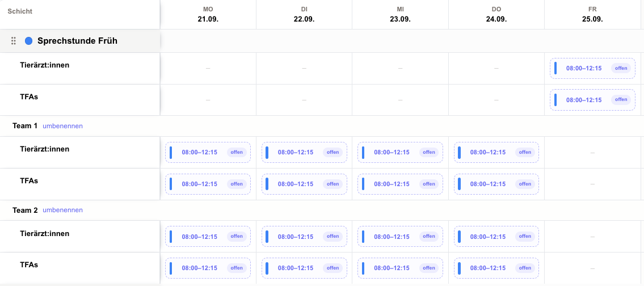Open Team 2 Tierärzt:innen shift on Tuesday
Screen dimensions: 644x286
(x=304, y=236)
